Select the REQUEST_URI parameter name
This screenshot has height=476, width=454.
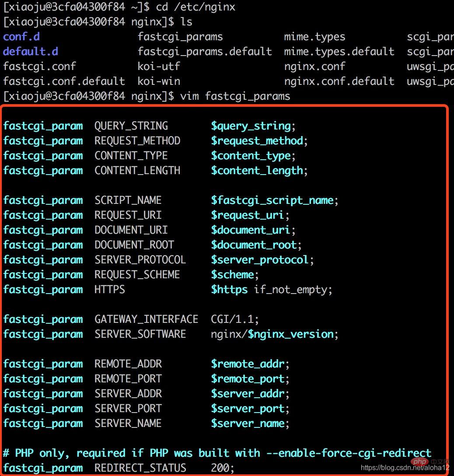point(128,215)
